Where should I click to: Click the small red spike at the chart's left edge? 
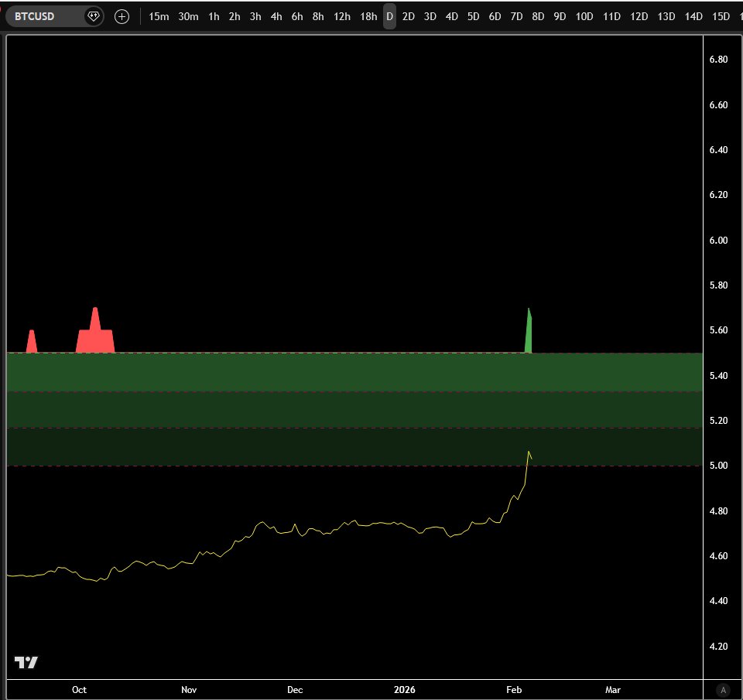tap(31, 341)
